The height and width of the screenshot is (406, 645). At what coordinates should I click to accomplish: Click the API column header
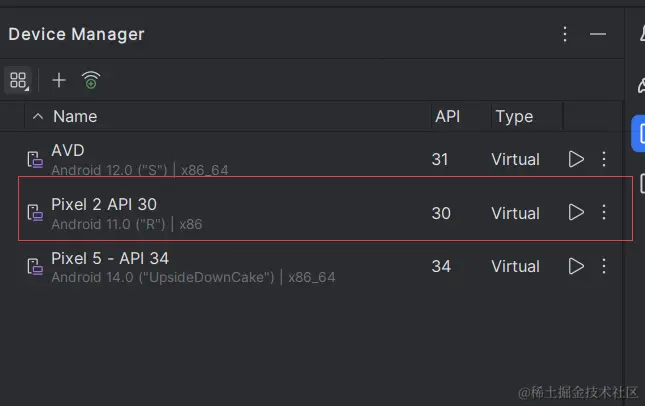point(447,116)
